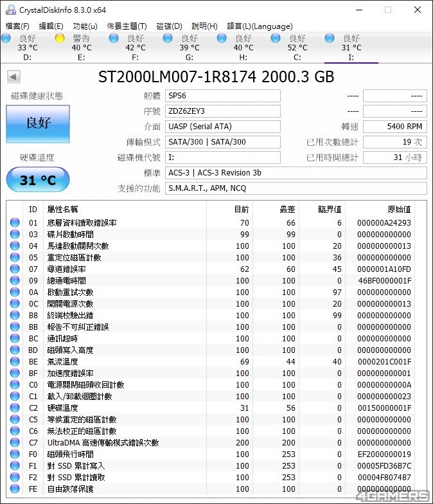Select row 啟動重試次數
433x504 pixels.
(x=212, y=292)
